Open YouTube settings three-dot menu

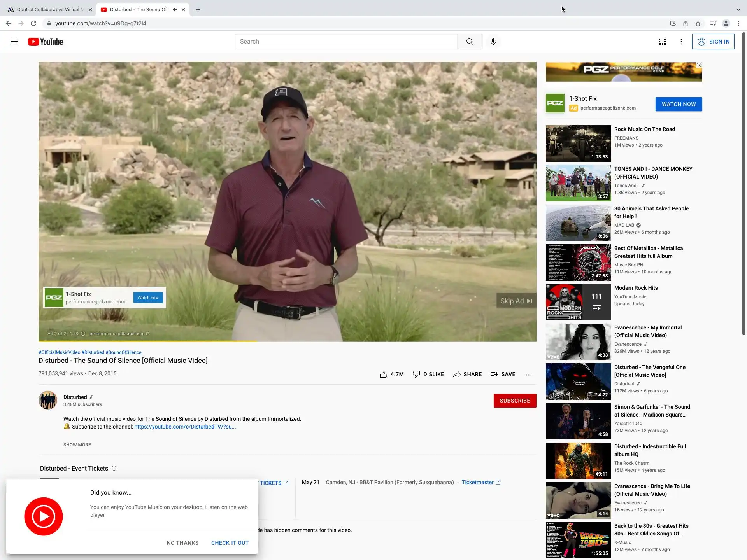click(x=681, y=42)
